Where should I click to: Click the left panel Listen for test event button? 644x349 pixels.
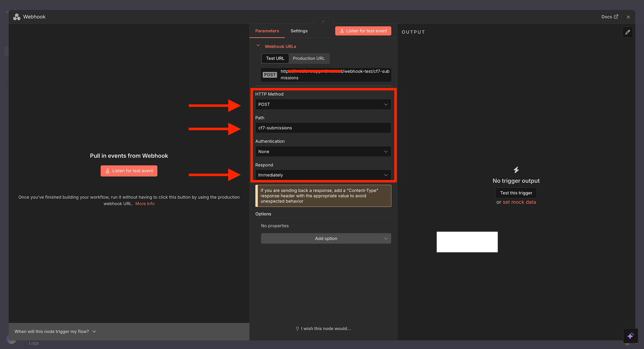coord(129,171)
